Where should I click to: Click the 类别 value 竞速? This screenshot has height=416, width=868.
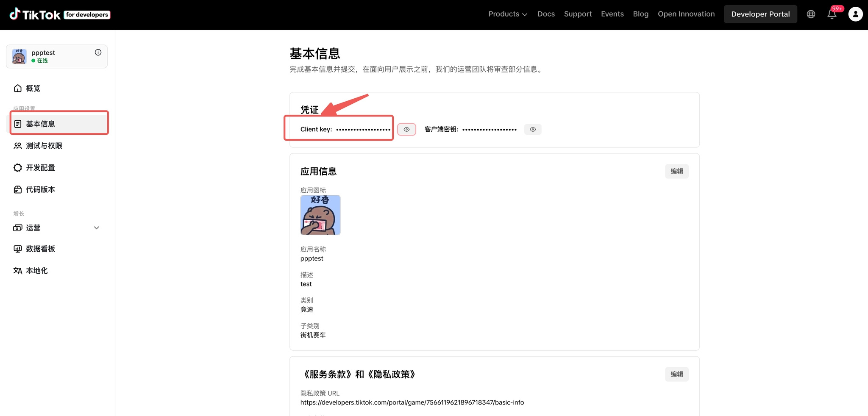tap(307, 310)
